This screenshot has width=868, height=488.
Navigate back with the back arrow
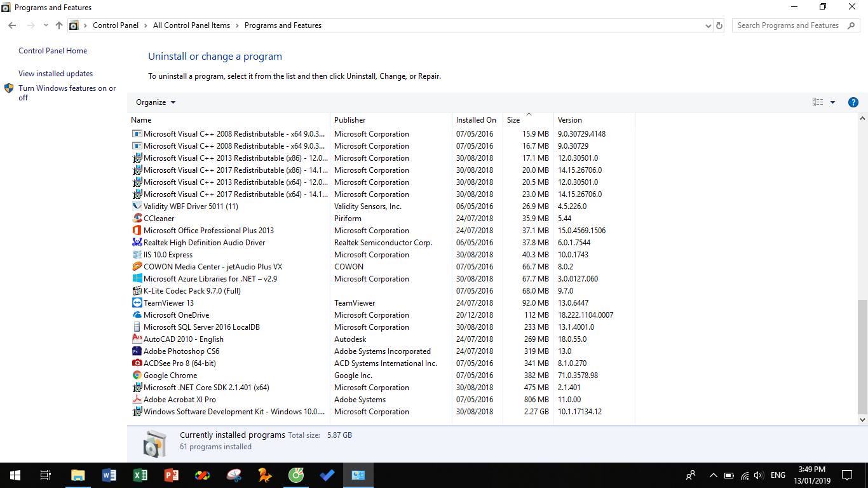pos(12,25)
